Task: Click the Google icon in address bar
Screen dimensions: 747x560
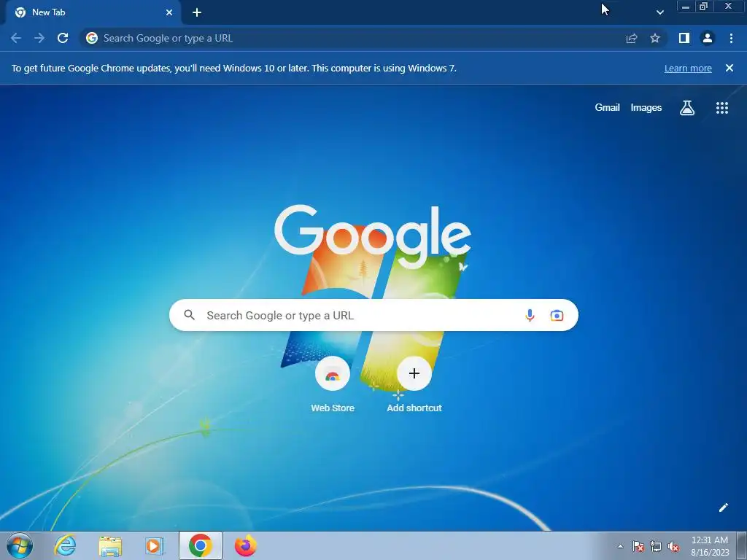Action: tap(92, 38)
